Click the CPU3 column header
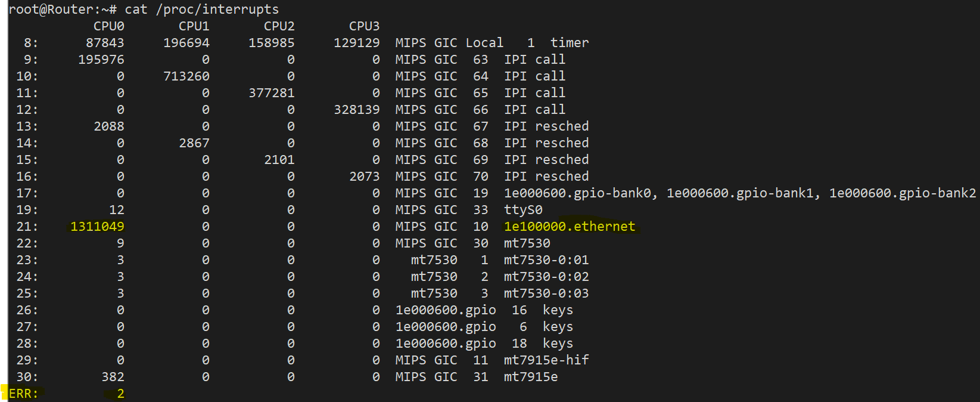The height and width of the screenshot is (402, 980). tap(365, 26)
